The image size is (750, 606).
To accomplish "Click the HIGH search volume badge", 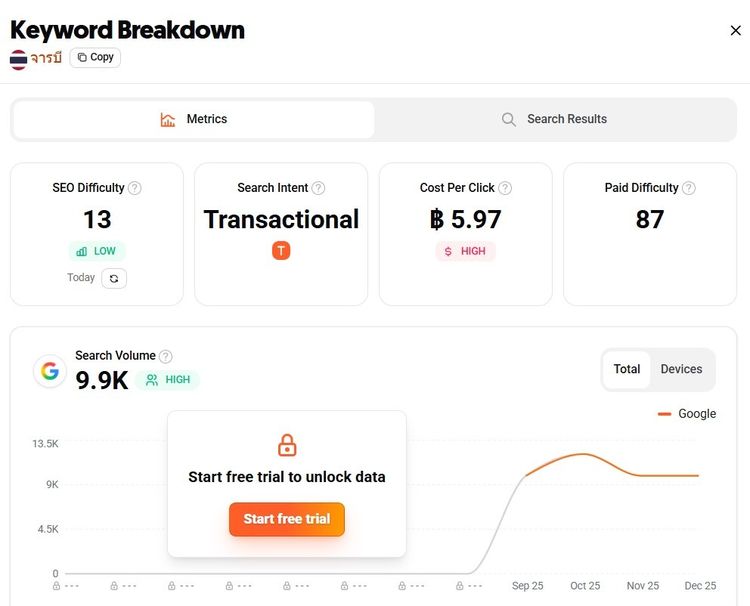I will 168,380.
